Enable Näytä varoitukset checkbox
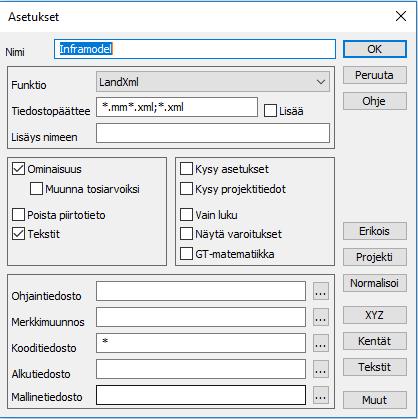 pos(186,234)
